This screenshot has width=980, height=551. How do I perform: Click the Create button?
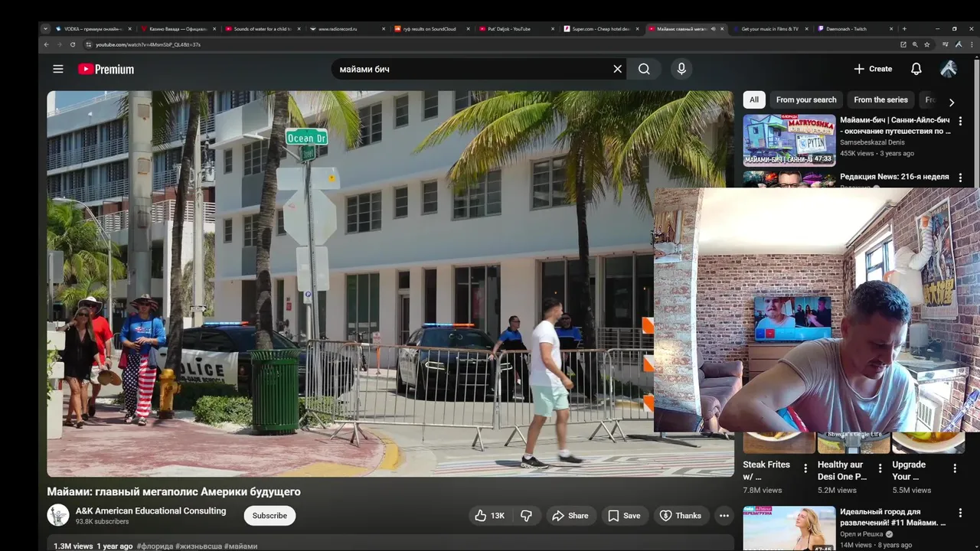(873, 69)
